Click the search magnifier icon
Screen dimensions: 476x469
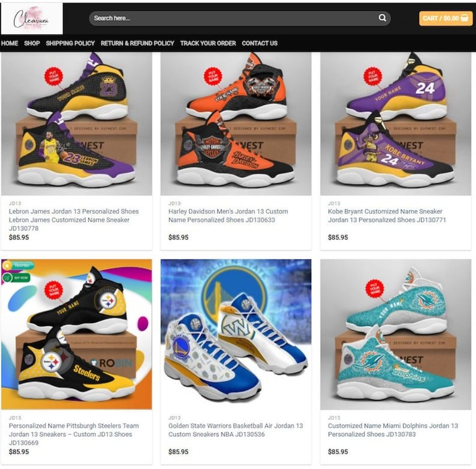pos(382,18)
